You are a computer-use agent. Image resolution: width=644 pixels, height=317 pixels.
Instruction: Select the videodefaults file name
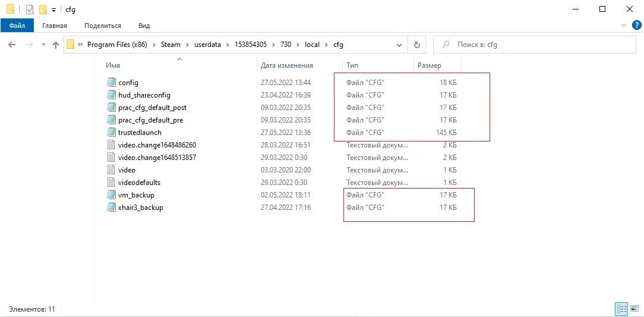[x=139, y=182]
